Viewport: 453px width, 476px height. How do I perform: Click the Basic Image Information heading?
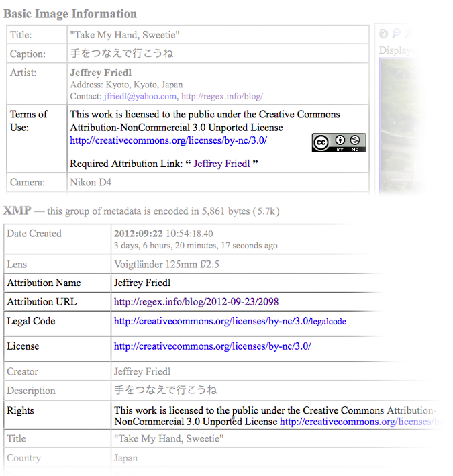(70, 13)
